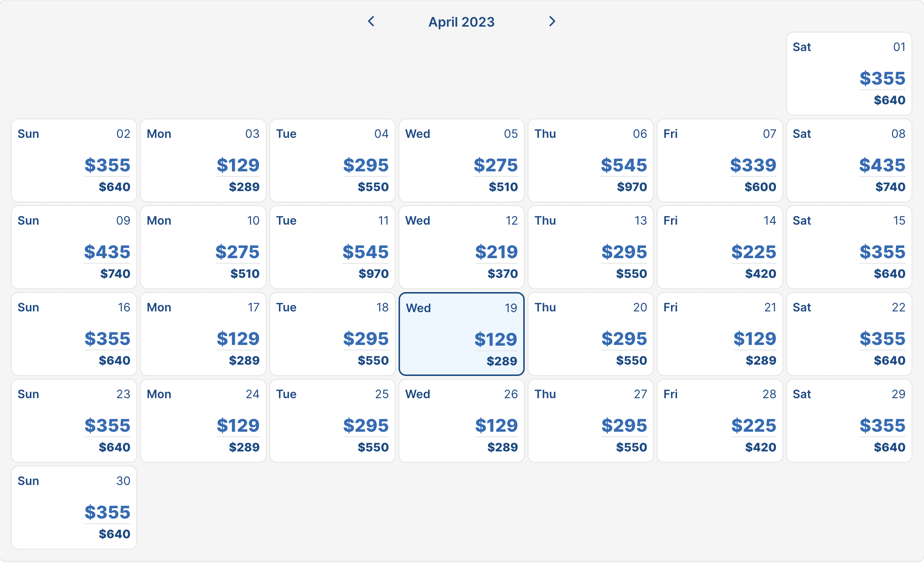Screen dimensions: 924x563
Task: Pick Wednesday 12 at $219
Action: point(461,247)
